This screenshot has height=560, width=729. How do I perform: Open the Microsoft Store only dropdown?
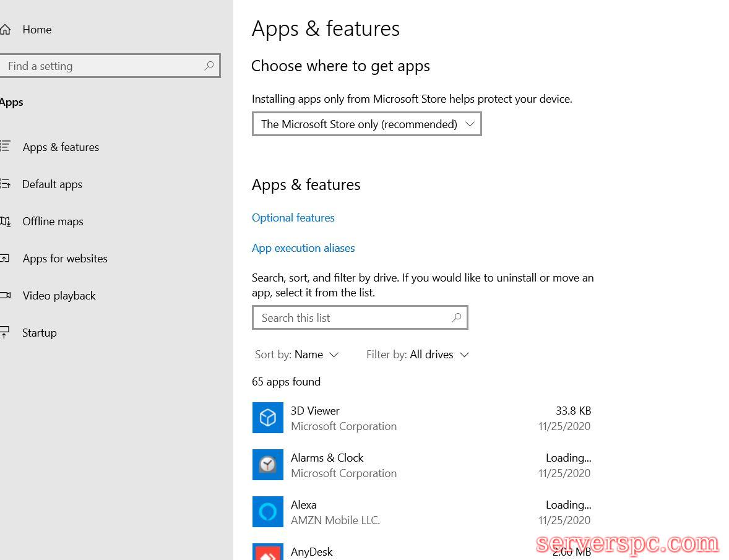point(366,124)
